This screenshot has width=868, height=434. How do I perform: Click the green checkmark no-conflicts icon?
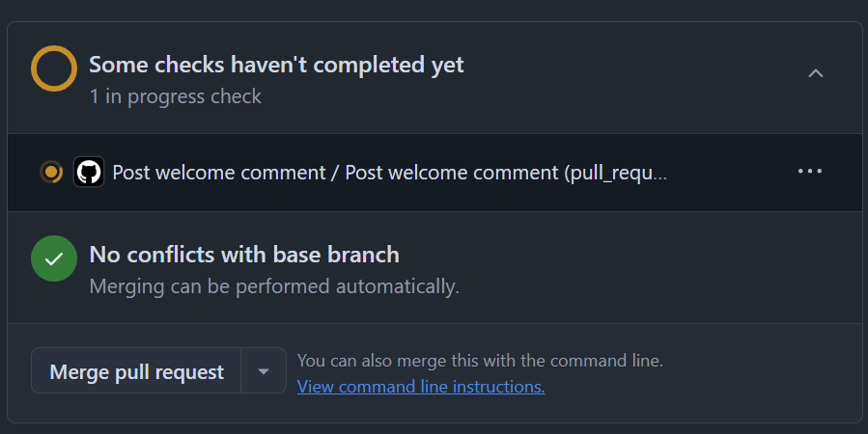(54, 258)
